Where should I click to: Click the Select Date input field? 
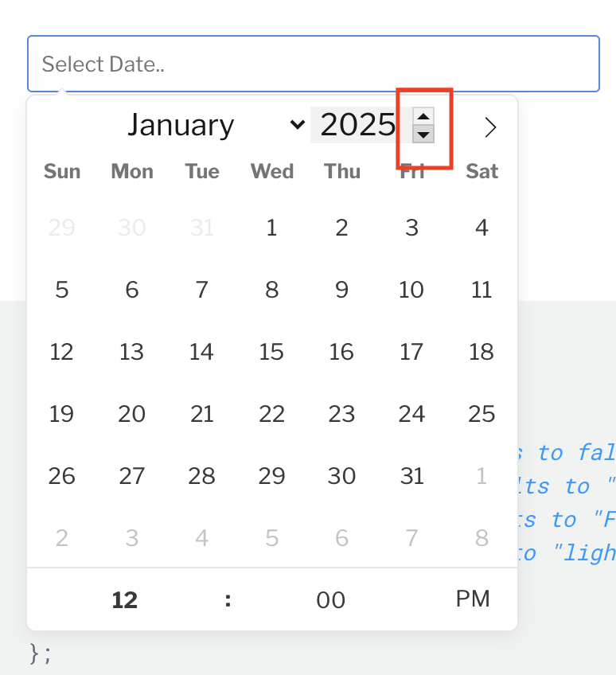click(x=313, y=64)
